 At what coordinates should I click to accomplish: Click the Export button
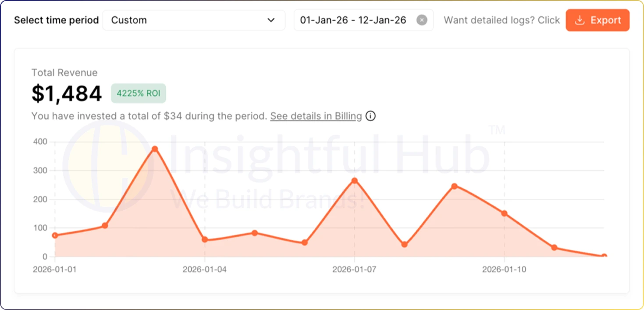[x=597, y=20]
